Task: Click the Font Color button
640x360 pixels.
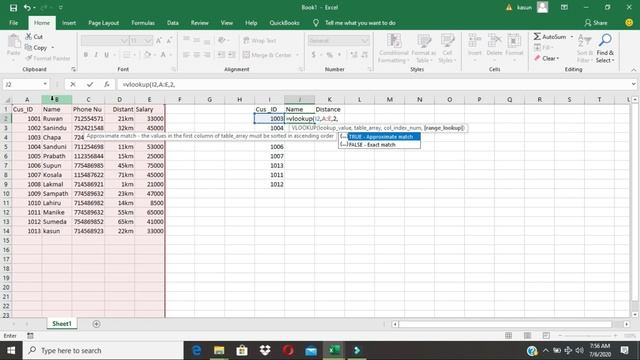Action: click(163, 55)
